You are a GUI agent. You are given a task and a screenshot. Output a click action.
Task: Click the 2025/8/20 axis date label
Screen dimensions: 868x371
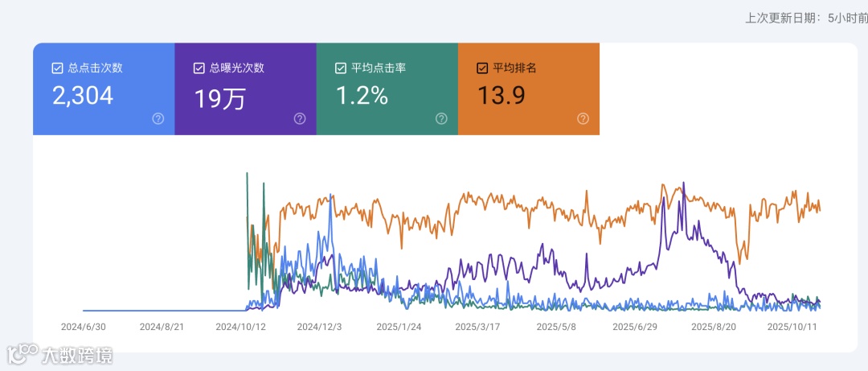(714, 327)
